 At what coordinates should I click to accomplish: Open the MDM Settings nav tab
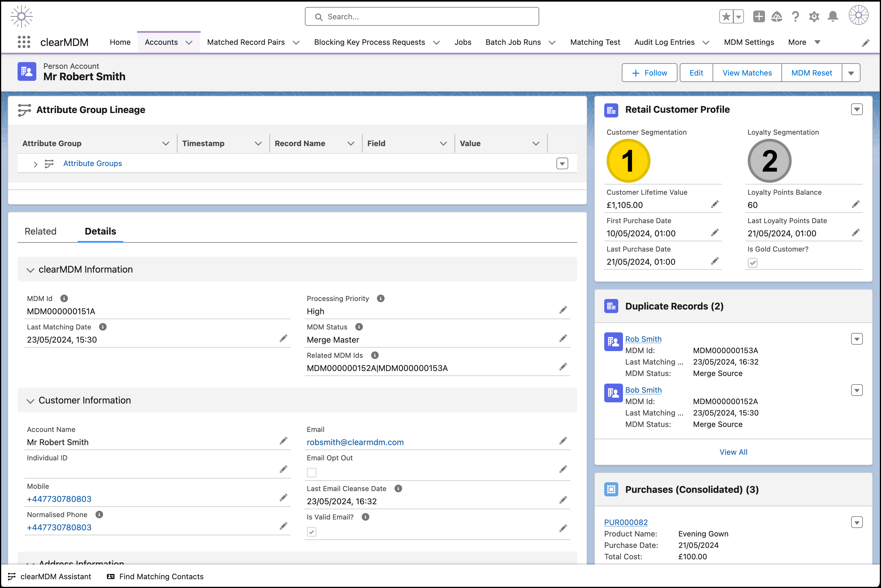point(749,42)
